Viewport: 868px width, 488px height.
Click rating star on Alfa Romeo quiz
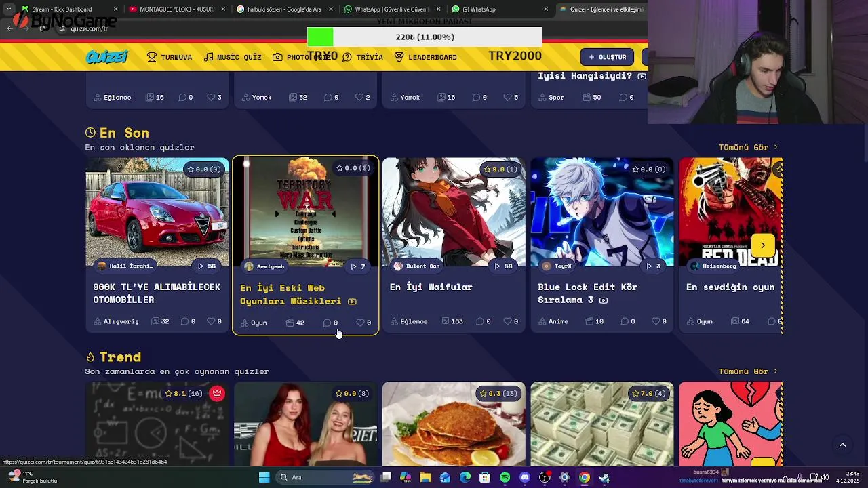[191, 169]
